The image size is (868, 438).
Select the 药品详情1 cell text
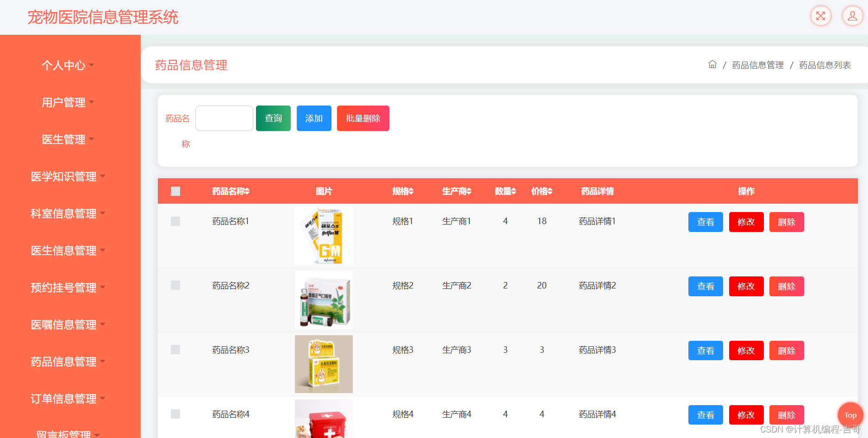click(x=597, y=221)
